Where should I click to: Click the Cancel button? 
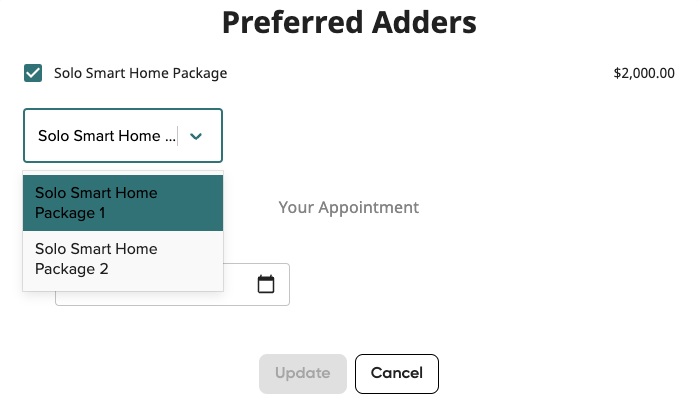397,374
